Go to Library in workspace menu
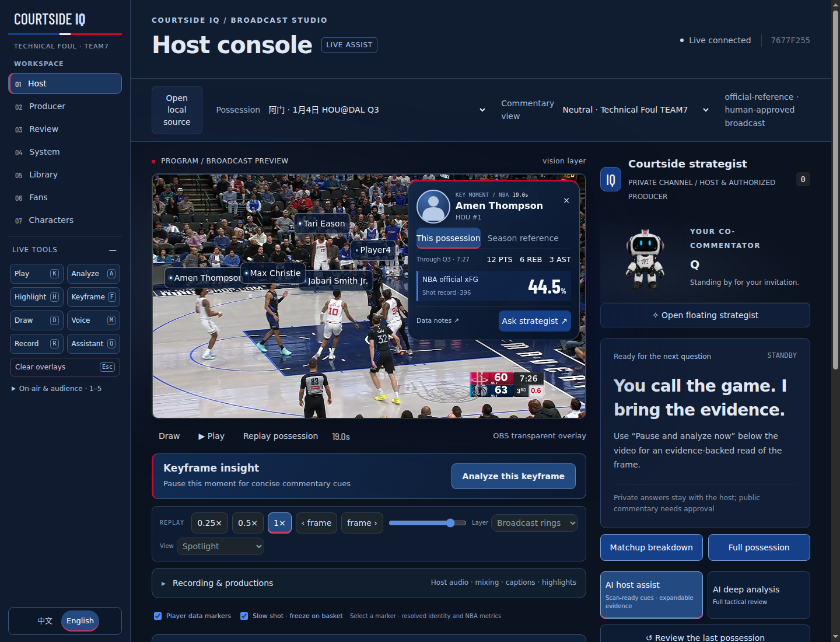Image resolution: width=840 pixels, height=642 pixels. click(x=65, y=175)
